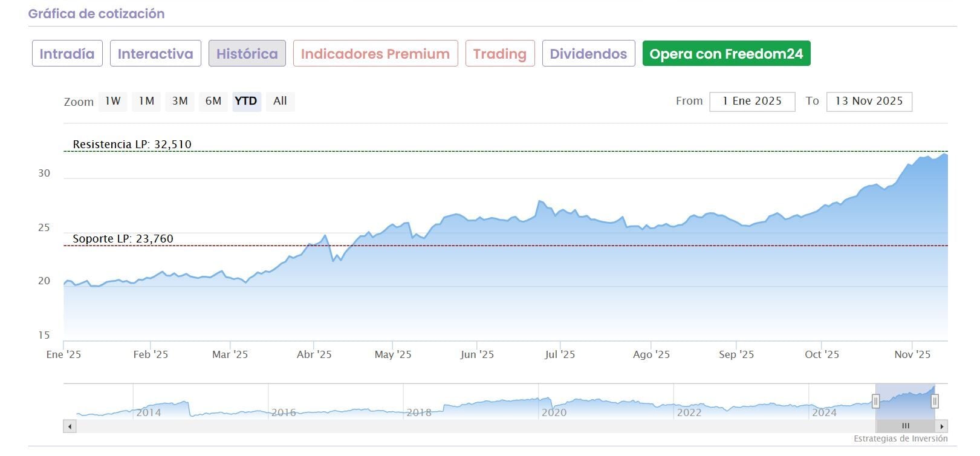The image size is (980, 456).
Task: Set chart zoom to 1W
Action: coord(113,101)
